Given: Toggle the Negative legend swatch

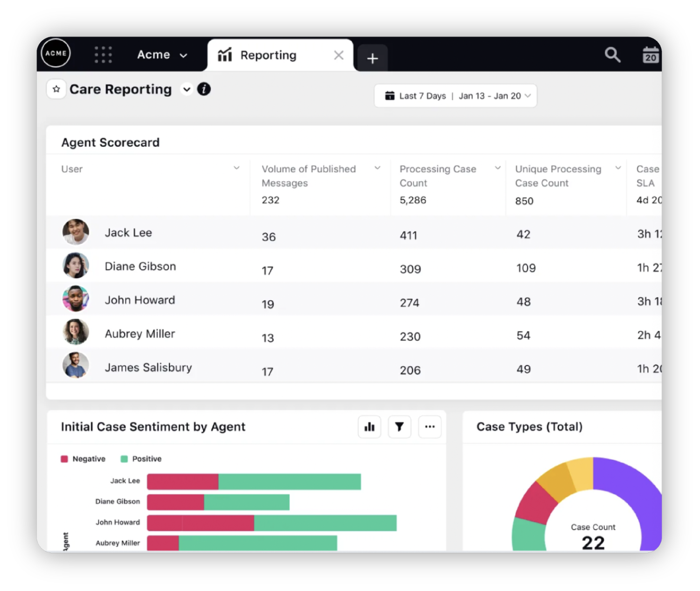Looking at the screenshot, I should 64,459.
